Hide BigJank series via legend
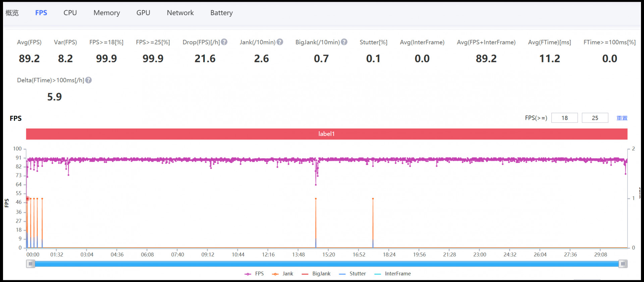 pyautogui.click(x=316, y=274)
